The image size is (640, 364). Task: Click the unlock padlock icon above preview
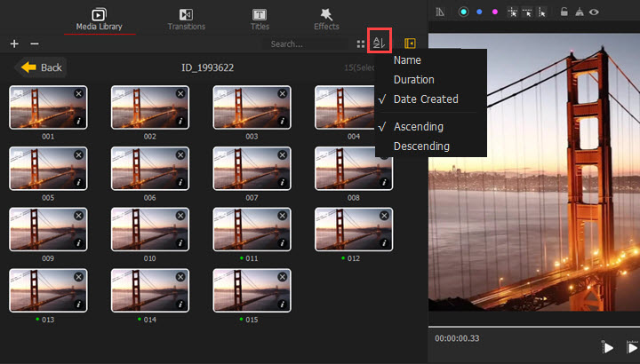(x=564, y=12)
